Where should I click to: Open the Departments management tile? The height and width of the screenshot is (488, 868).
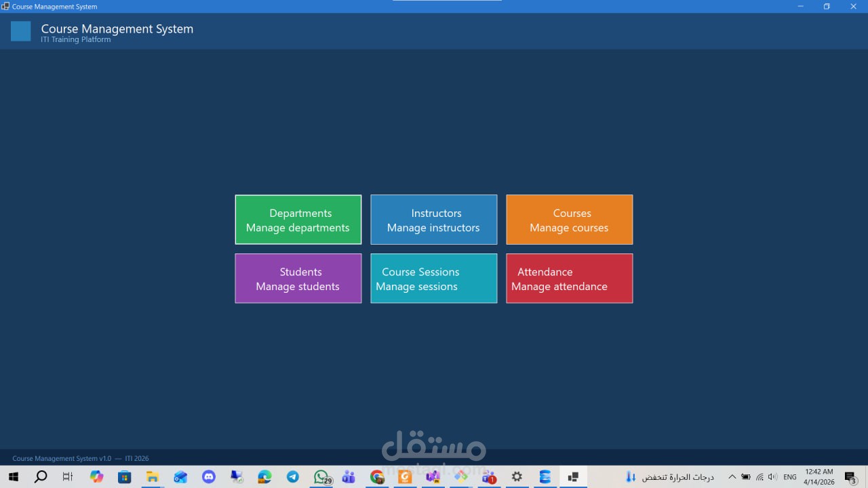[x=298, y=219]
